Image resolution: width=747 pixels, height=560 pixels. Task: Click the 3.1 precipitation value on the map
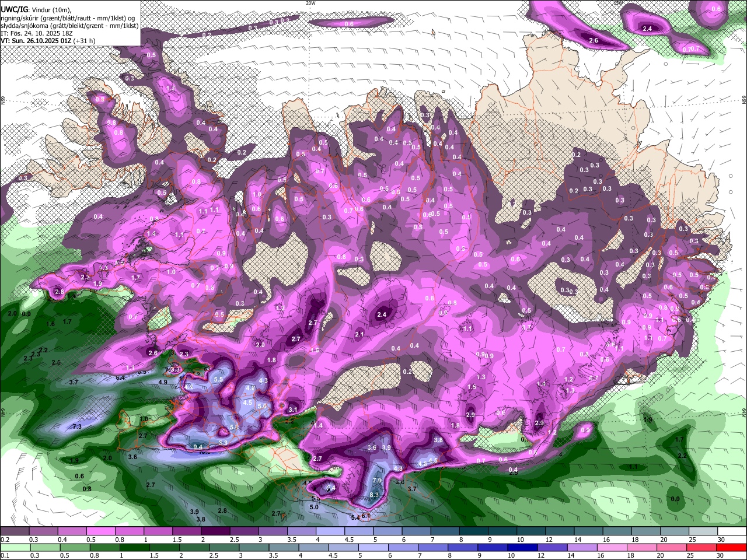click(x=293, y=410)
